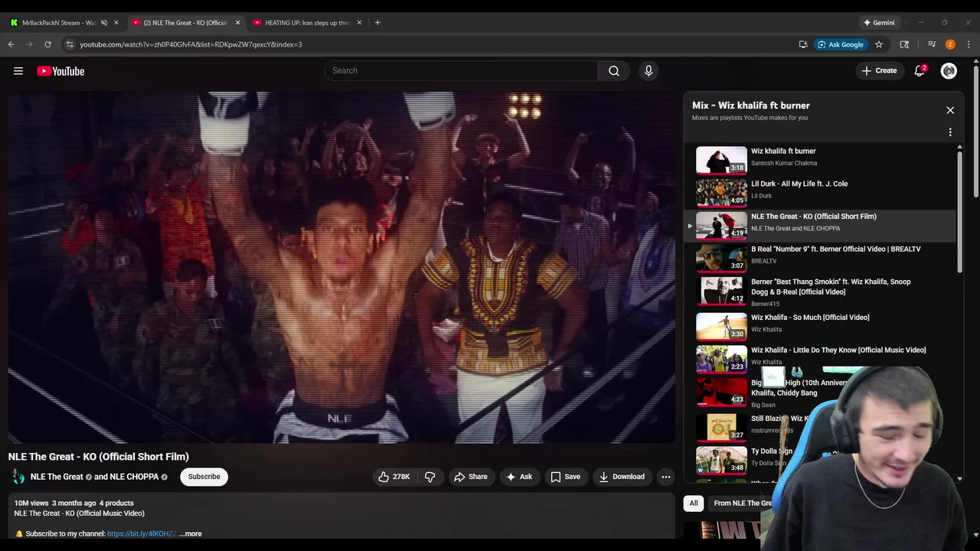Close the HEATING UP Iran tab

pos(359,22)
